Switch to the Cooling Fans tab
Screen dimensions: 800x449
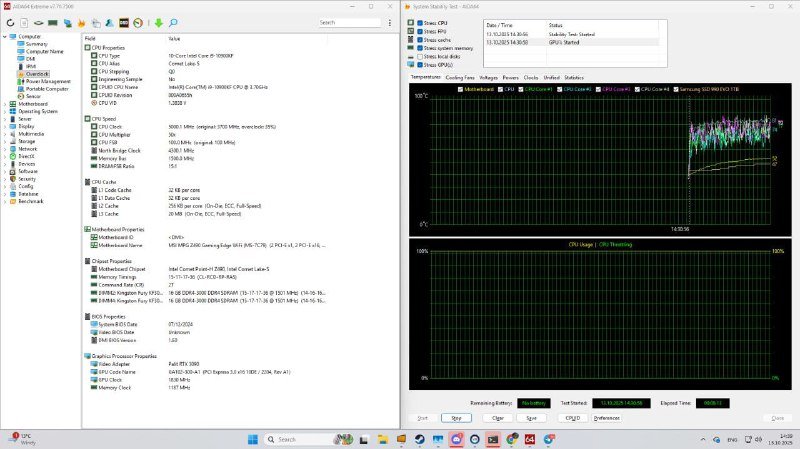[460, 78]
